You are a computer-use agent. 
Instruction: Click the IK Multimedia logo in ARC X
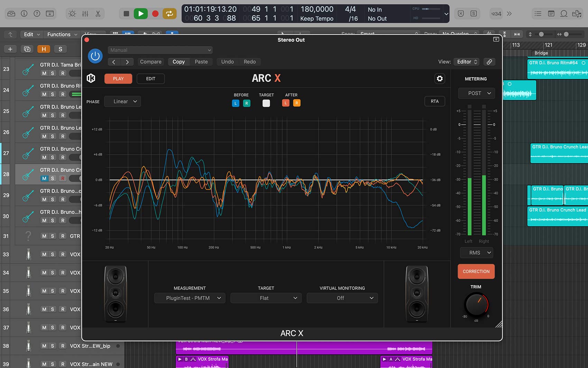[91, 78]
